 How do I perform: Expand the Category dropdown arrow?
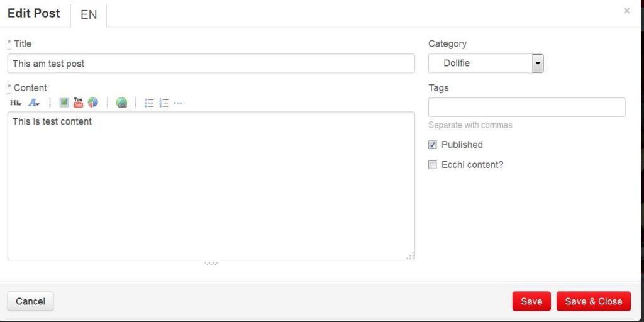(x=538, y=63)
